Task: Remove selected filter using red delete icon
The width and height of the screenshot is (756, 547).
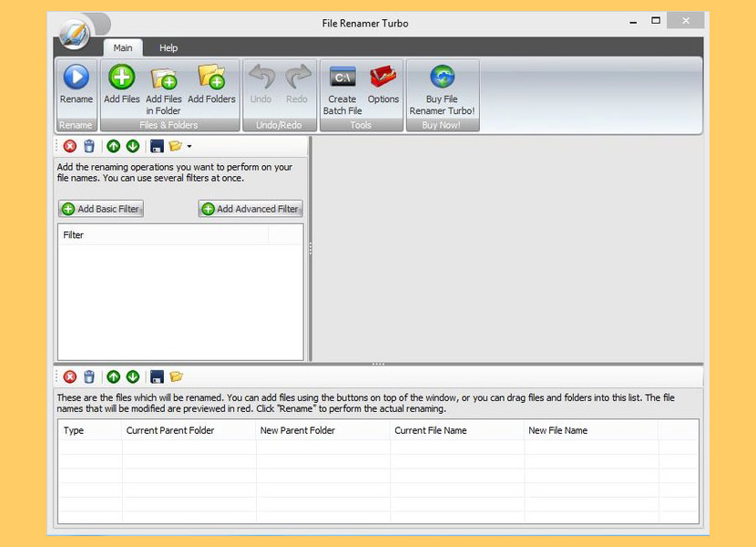Action: click(70, 146)
